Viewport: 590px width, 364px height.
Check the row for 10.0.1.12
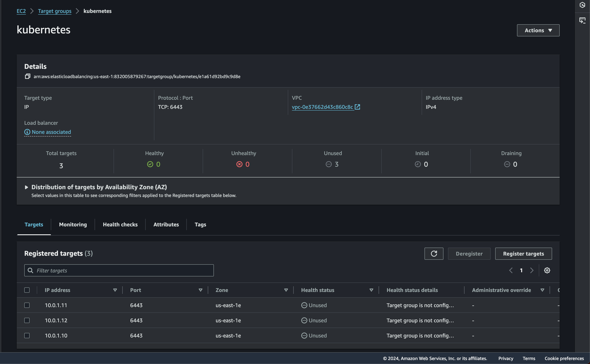tap(27, 320)
